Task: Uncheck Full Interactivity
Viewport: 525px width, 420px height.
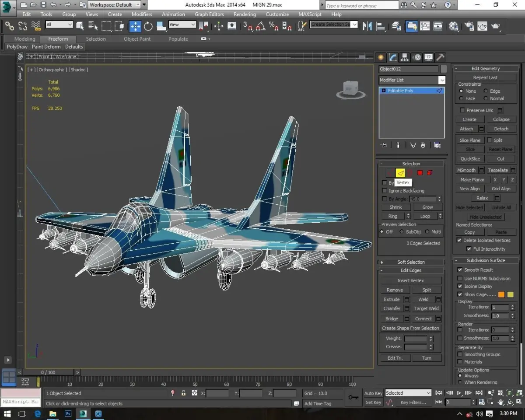Action: click(469, 249)
